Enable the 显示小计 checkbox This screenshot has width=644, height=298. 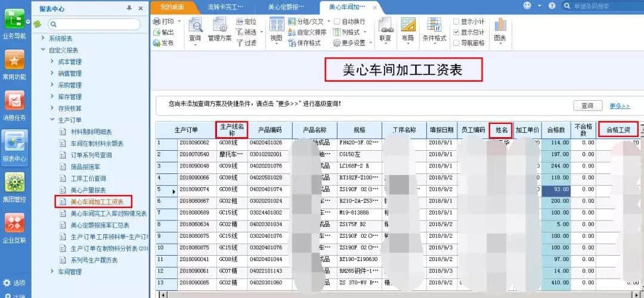tap(456, 21)
